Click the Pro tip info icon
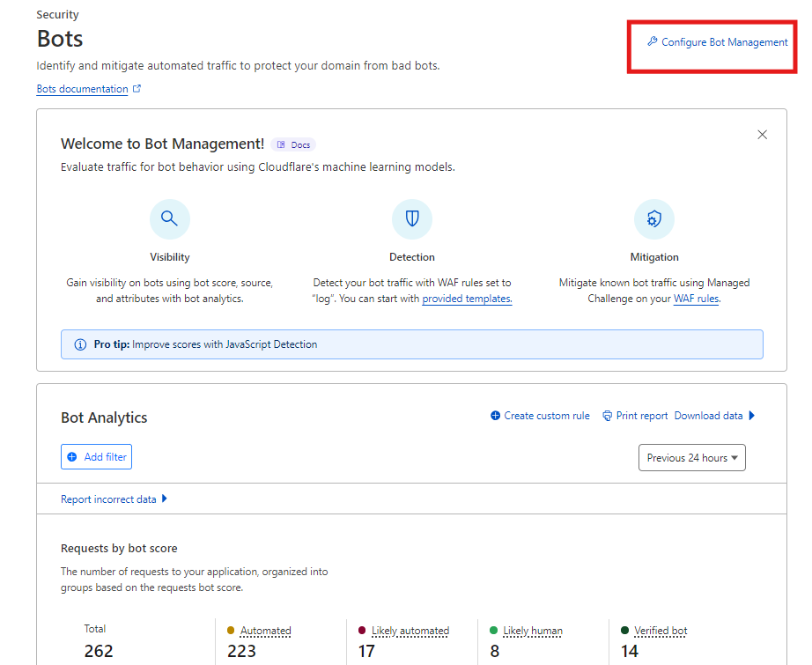 point(80,344)
